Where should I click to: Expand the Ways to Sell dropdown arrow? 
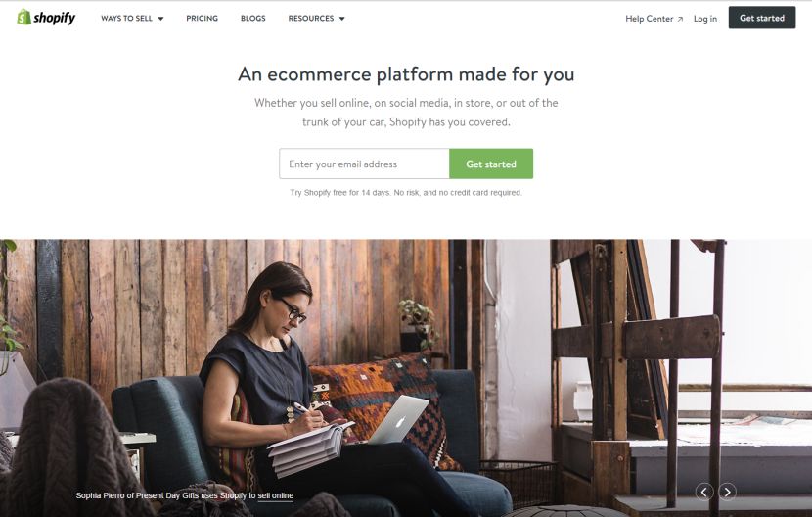[x=160, y=19]
